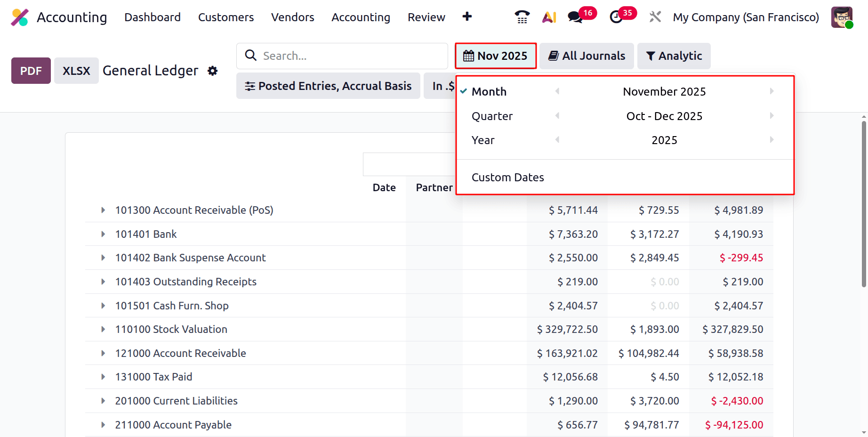Screen dimensions: 868x437
Task: Open General Ledger settings gear
Action: (213, 71)
